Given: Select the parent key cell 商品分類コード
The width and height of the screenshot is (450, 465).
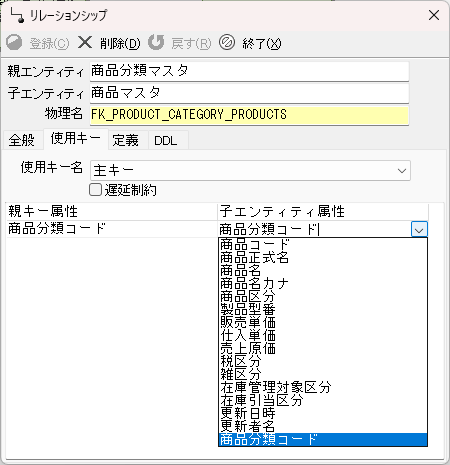Looking at the screenshot, I should point(112,229).
